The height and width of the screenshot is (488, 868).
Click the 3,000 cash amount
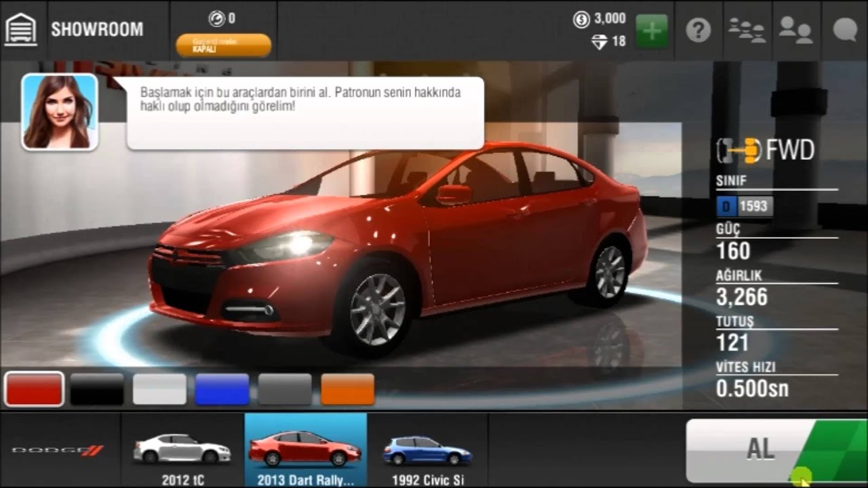[610, 19]
